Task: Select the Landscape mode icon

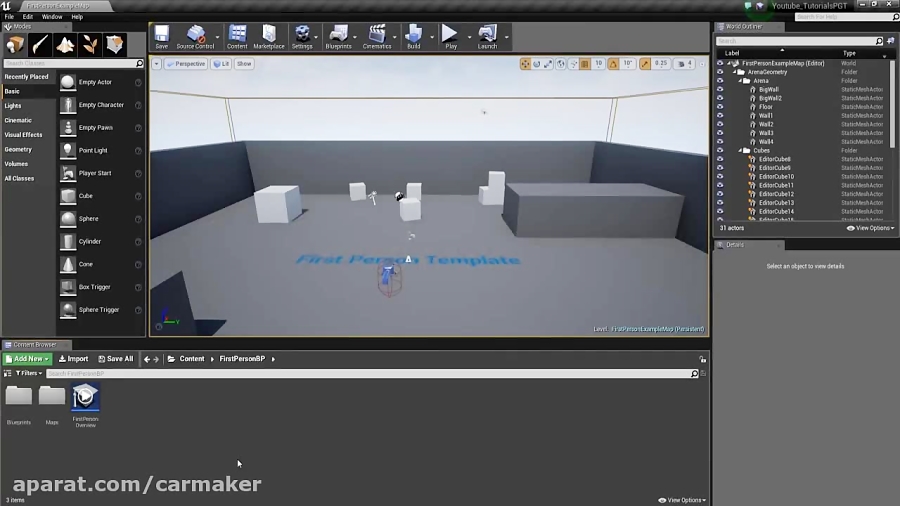Action: click(x=65, y=45)
